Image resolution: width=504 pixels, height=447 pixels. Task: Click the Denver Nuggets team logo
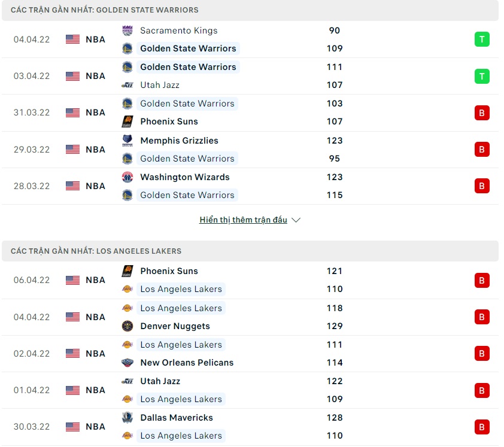pos(127,326)
